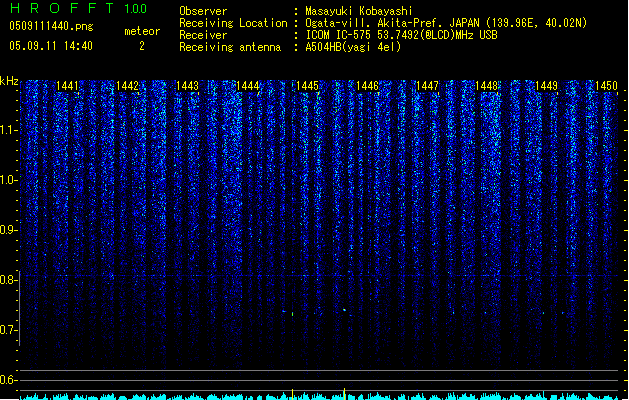629x400 pixels.
Task: Click the 1446 time marker
Action: [367, 86]
